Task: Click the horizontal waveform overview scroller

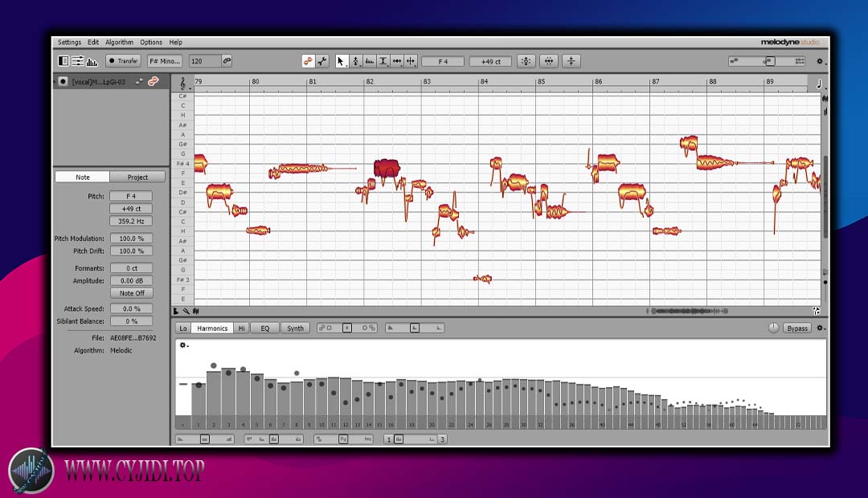Action: (x=686, y=311)
